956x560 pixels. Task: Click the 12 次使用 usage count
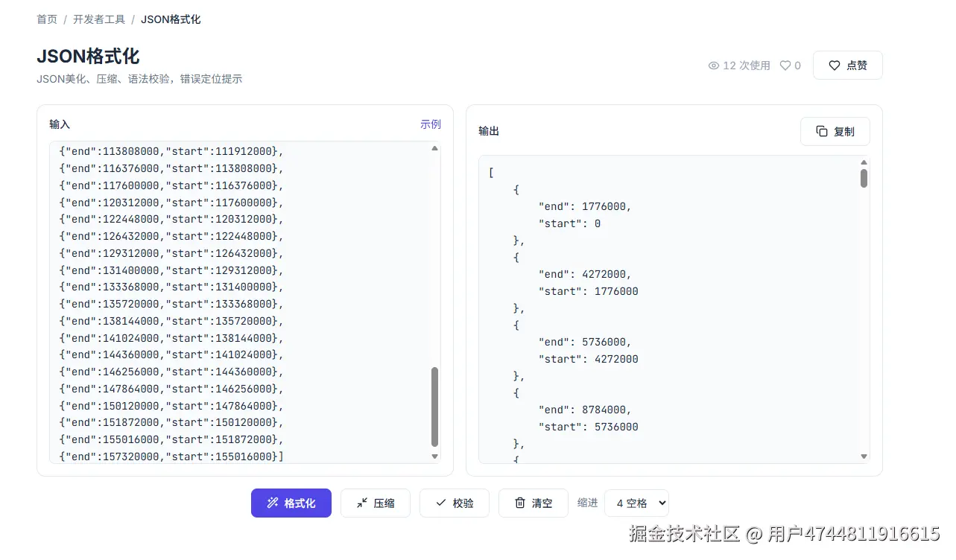747,66
